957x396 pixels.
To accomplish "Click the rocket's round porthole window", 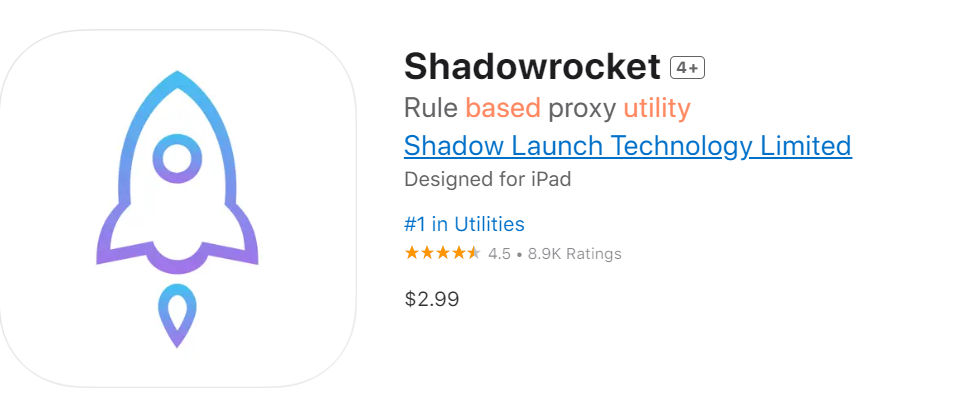I will 177,159.
